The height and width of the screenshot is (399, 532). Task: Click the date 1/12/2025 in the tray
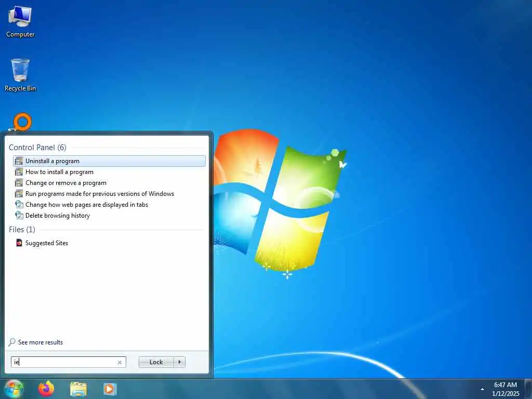(x=506, y=394)
